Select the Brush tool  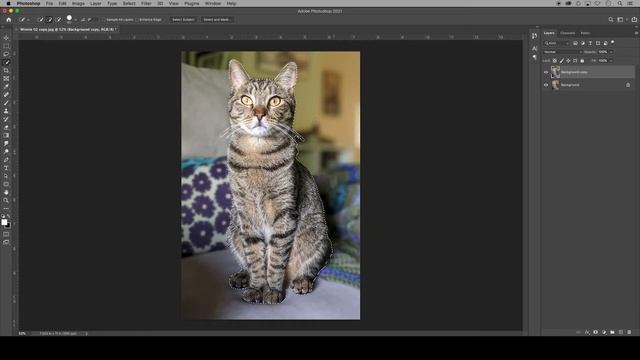pyautogui.click(x=6, y=103)
